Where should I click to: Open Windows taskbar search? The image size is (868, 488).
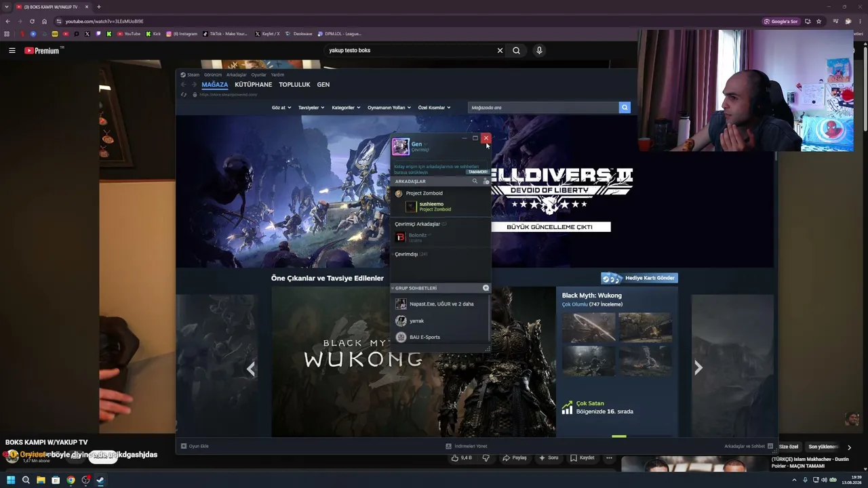pyautogui.click(x=26, y=481)
